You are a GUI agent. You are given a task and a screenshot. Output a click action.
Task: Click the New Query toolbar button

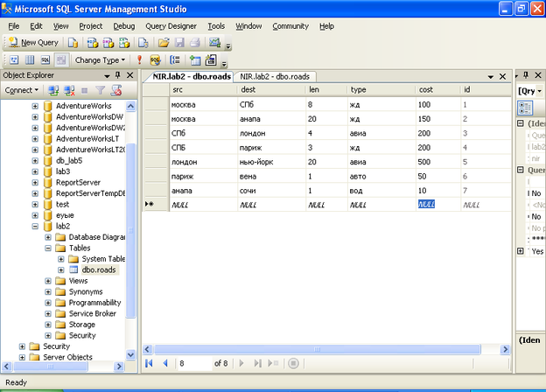click(x=33, y=42)
